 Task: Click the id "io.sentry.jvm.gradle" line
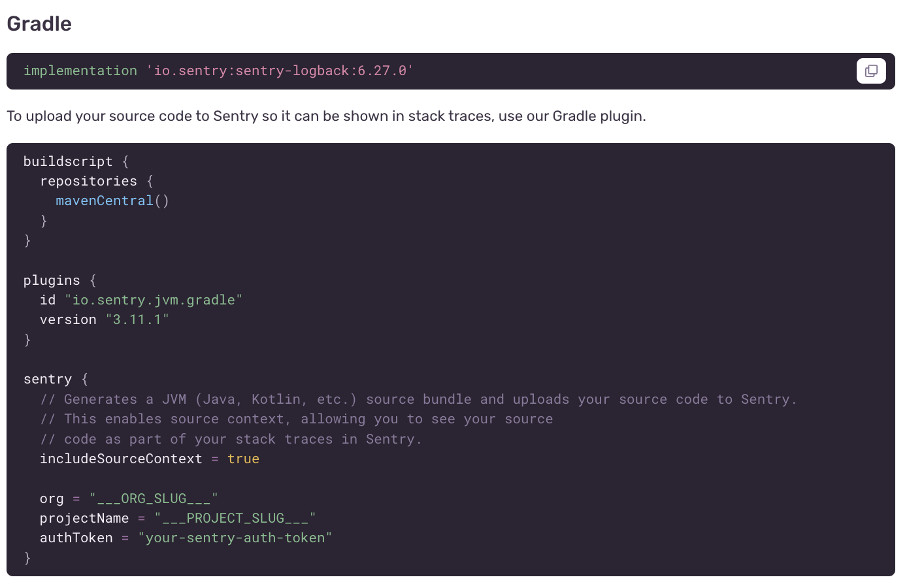tap(141, 300)
